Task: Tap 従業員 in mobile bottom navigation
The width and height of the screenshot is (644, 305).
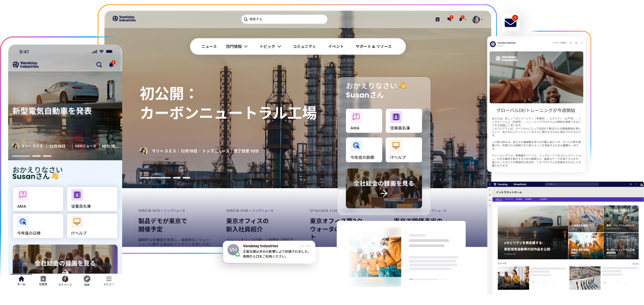Action: click(43, 280)
